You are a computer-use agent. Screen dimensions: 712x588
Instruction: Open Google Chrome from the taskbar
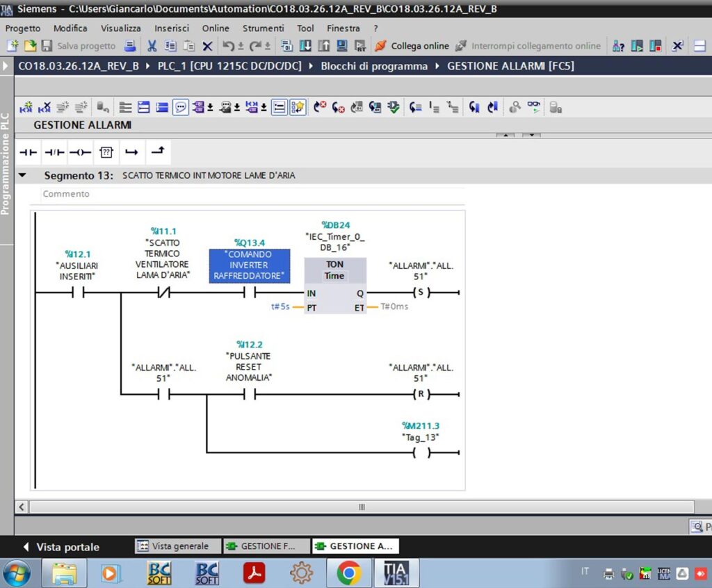[x=348, y=573]
